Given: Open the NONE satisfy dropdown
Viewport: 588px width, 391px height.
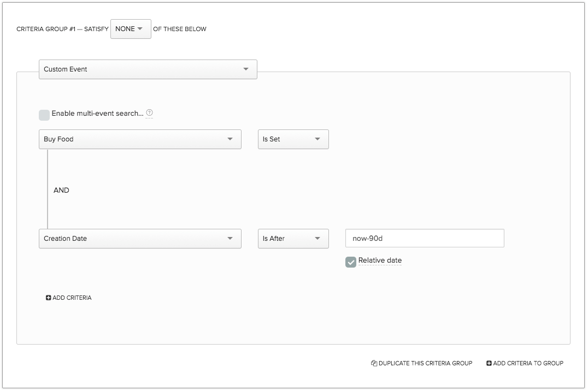Looking at the screenshot, I should tap(131, 29).
